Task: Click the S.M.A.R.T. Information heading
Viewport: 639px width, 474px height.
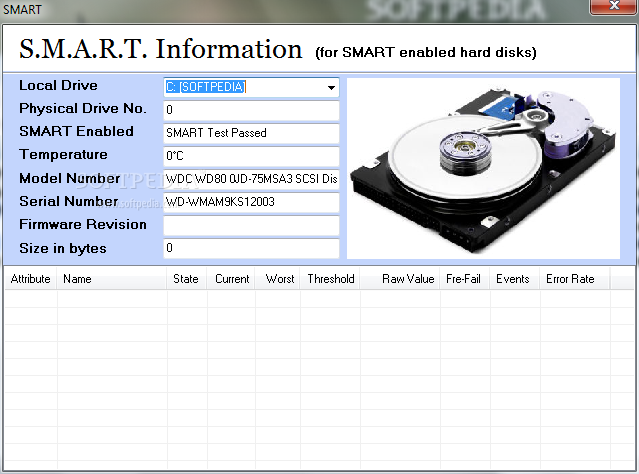Action: coord(161,49)
